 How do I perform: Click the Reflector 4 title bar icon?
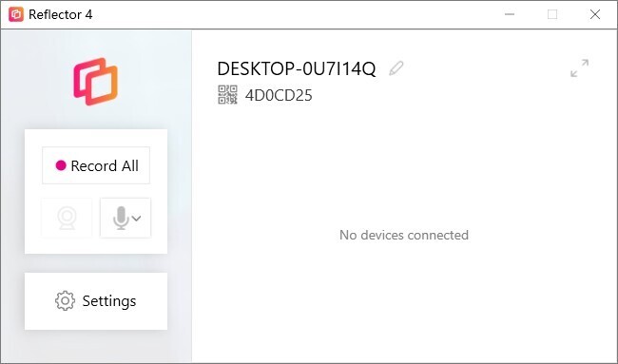pyautogui.click(x=16, y=14)
